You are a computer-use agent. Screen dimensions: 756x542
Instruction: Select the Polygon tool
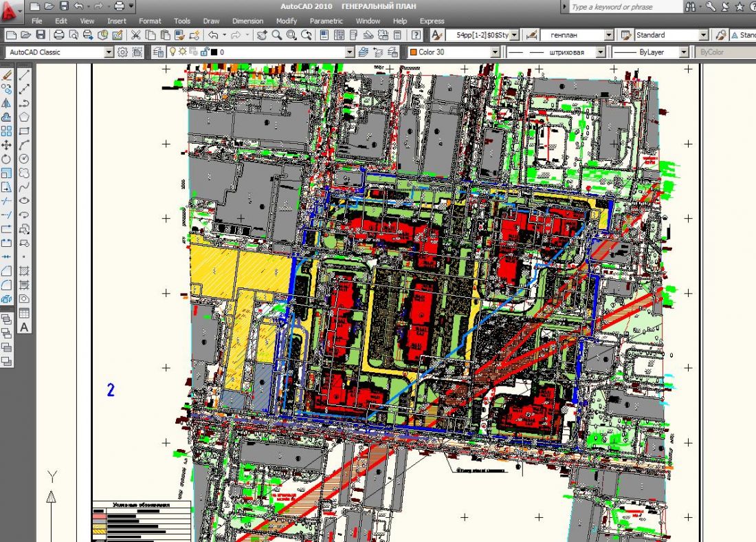[24, 117]
